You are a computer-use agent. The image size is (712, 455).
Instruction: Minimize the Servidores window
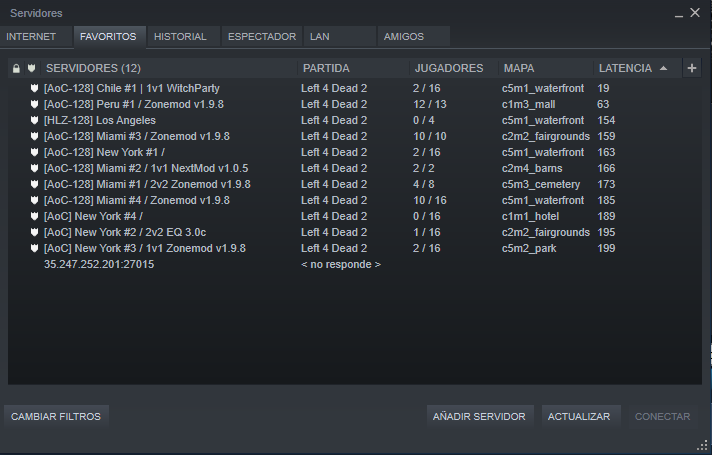click(x=679, y=14)
